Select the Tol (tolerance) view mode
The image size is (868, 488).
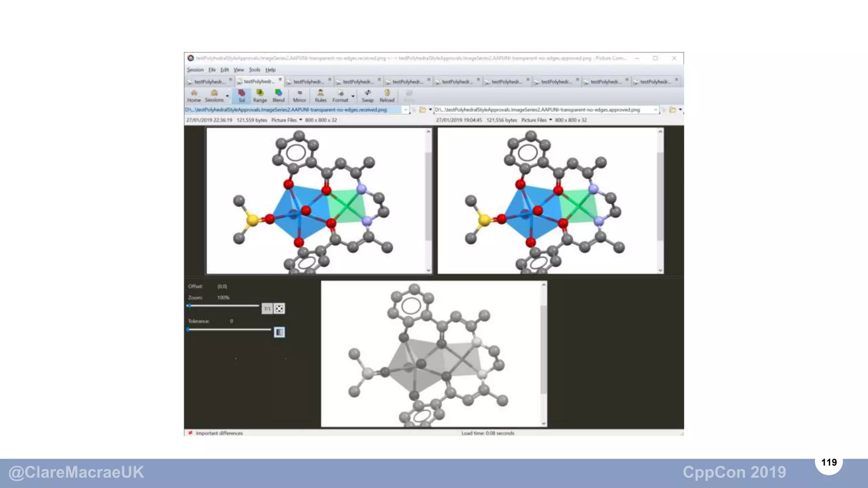[242, 96]
